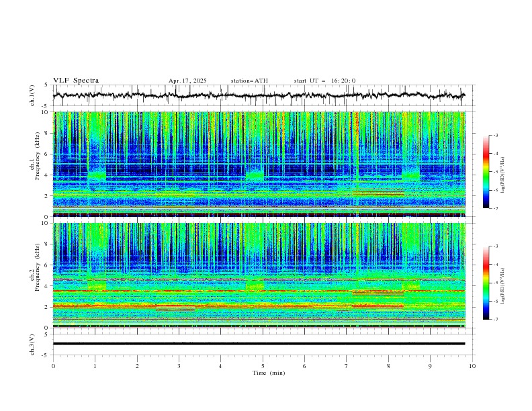This screenshot has height=411, width=532.
Task: Click the ch.1 voltage waveform trace
Action: tap(259, 95)
